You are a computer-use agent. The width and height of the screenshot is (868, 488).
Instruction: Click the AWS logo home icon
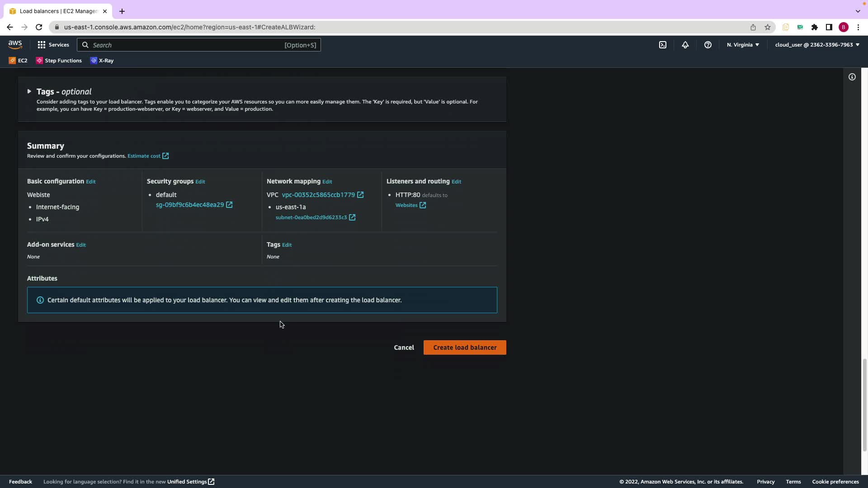click(15, 44)
